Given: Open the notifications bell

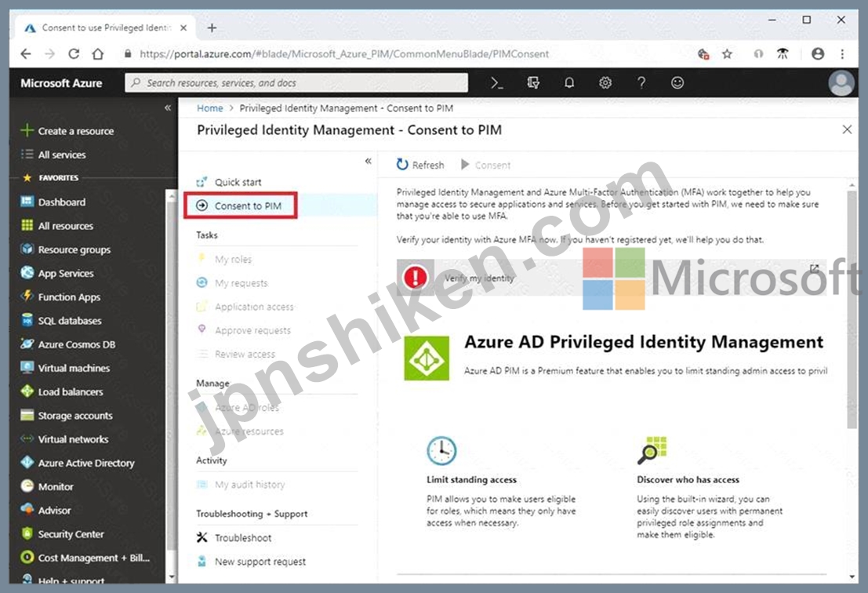Looking at the screenshot, I should (569, 83).
